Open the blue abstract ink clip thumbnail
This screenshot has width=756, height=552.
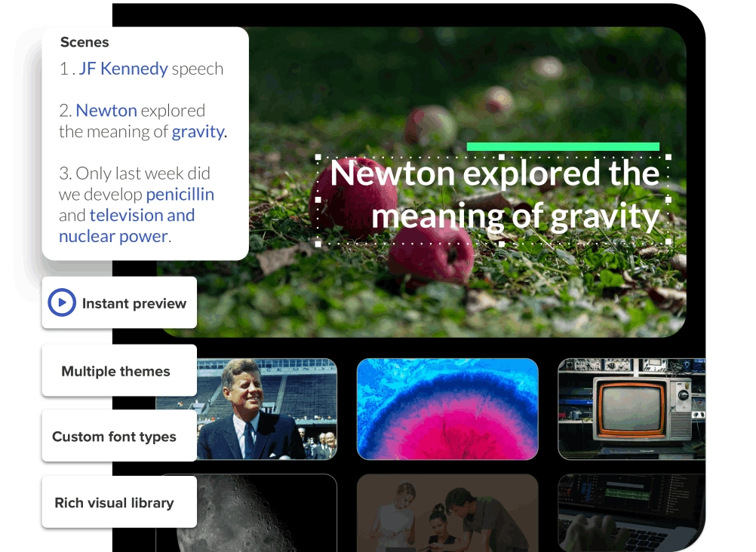447,409
